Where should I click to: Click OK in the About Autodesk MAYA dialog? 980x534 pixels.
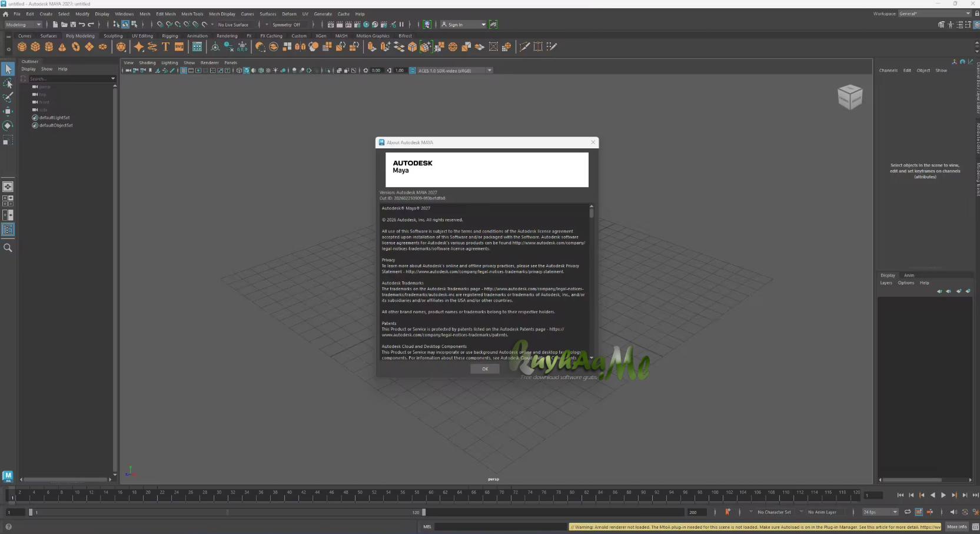point(485,369)
